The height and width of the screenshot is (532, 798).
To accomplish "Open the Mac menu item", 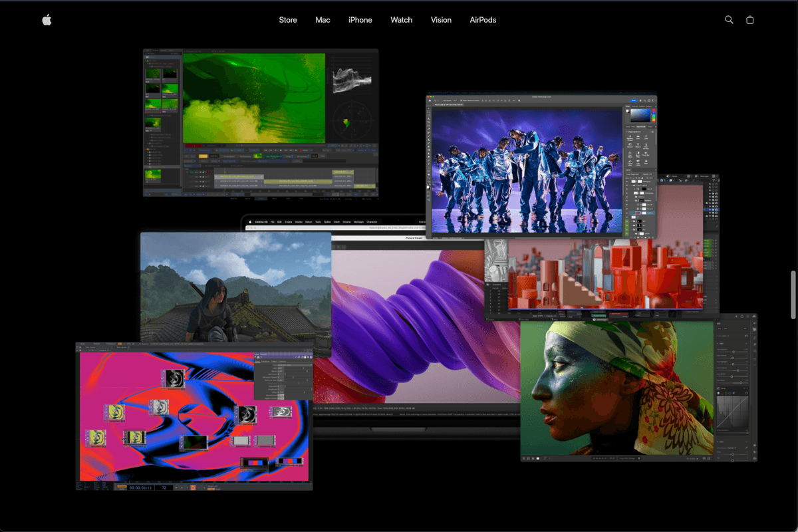I will pos(323,20).
